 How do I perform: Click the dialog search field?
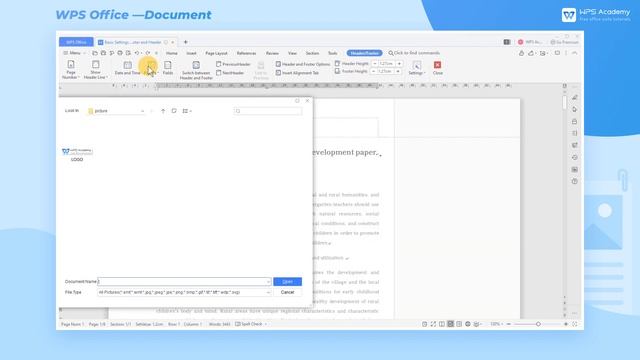(268, 111)
